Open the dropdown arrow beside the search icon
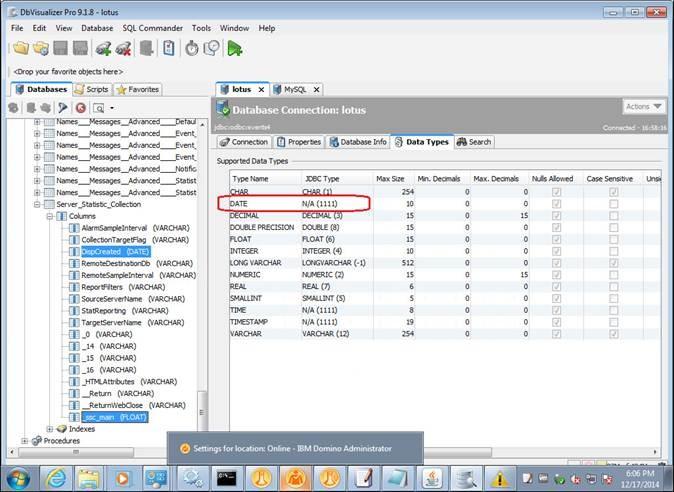 [112, 108]
